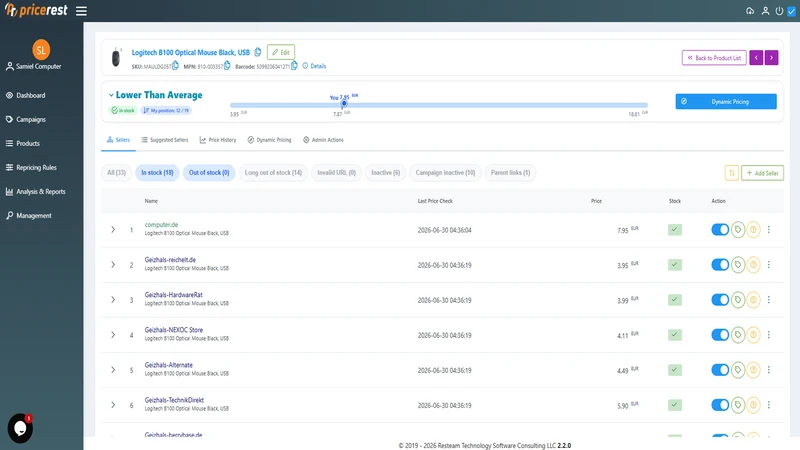Open the three-dot menu for Geizhals-TechnikDirekt
800x450 pixels.
point(768,405)
